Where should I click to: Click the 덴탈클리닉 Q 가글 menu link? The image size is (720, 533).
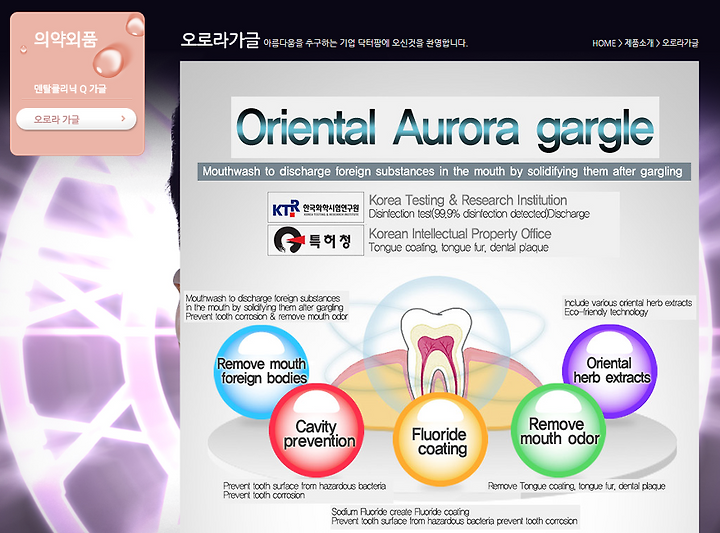tap(70, 89)
